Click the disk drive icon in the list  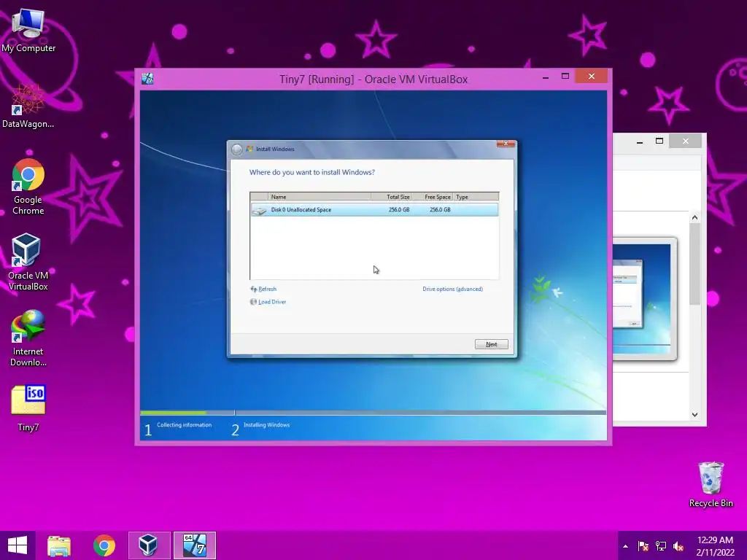259,210
